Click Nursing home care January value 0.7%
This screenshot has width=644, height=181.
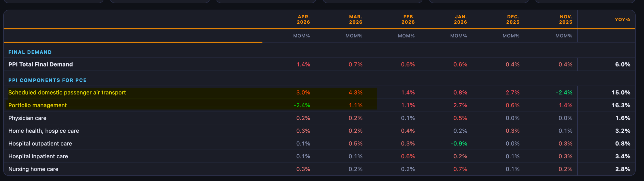click(x=460, y=169)
